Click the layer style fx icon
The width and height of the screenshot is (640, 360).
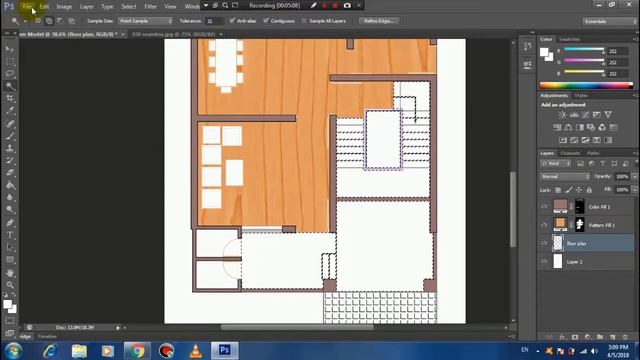[x=562, y=337]
